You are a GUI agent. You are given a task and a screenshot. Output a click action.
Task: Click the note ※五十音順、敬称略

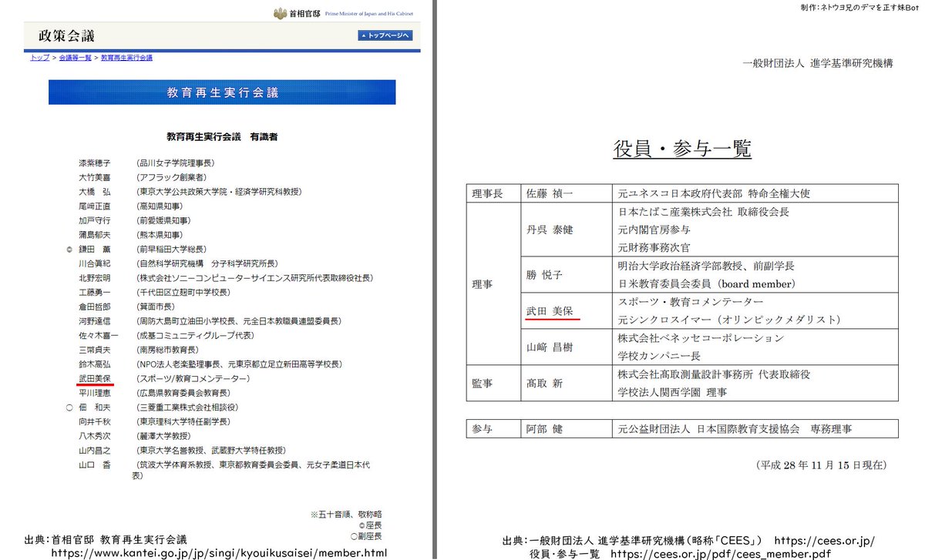point(346,514)
